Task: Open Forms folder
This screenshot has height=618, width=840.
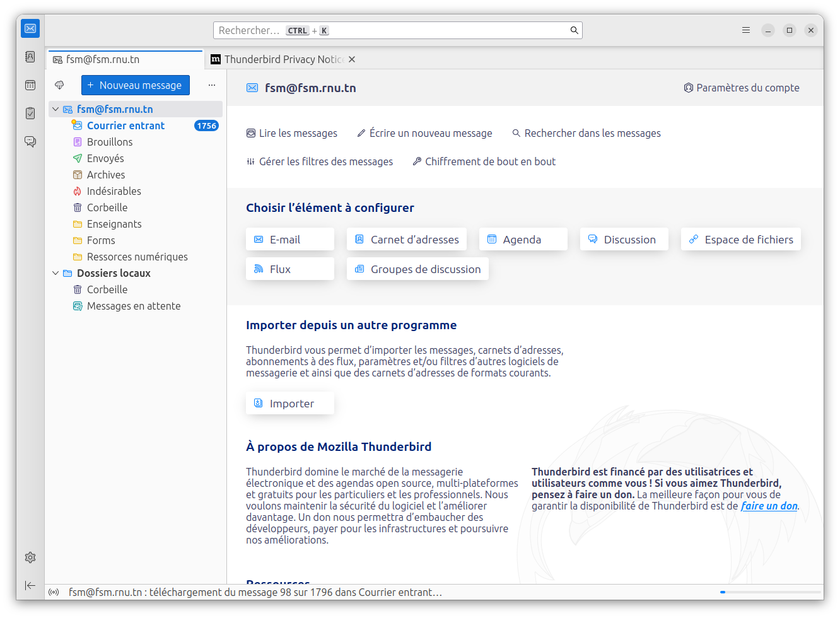Action: [x=136, y=240]
